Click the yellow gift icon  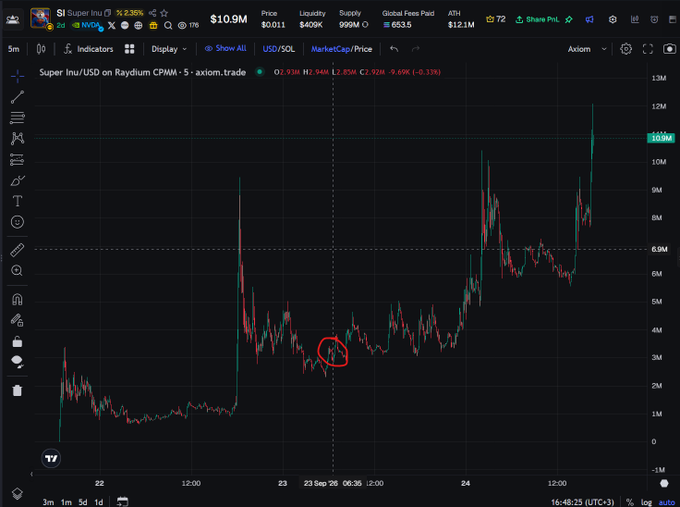[x=153, y=25]
